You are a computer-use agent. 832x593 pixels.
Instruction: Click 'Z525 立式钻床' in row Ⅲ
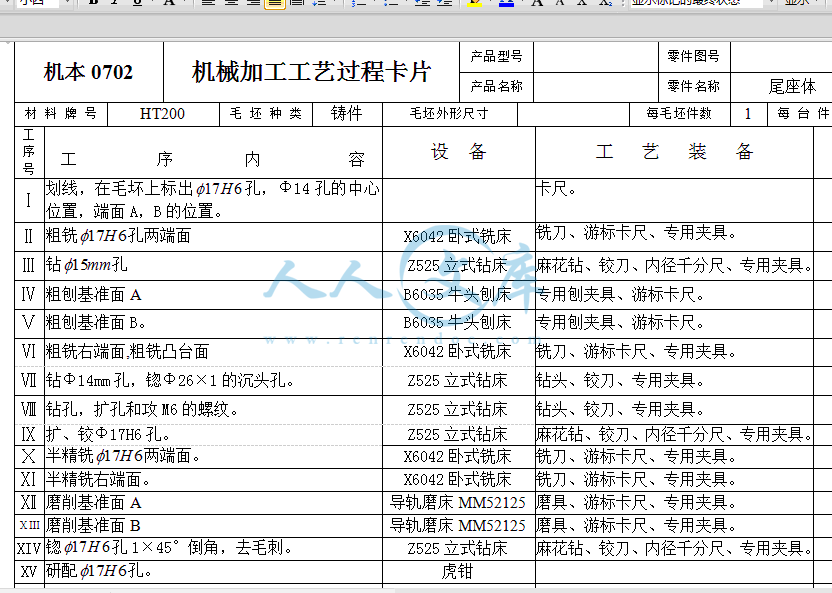tap(457, 265)
